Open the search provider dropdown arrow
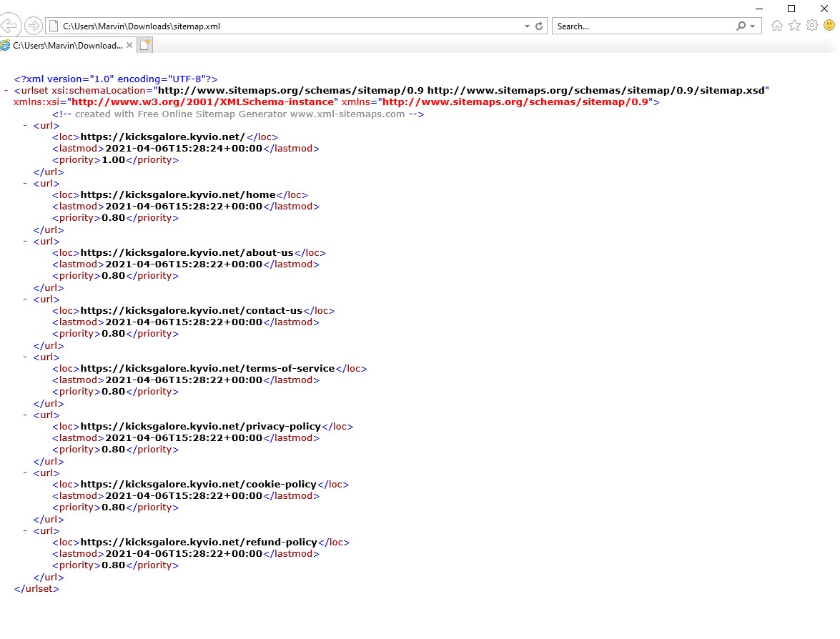Image resolution: width=840 pixels, height=639 pixels. (753, 26)
